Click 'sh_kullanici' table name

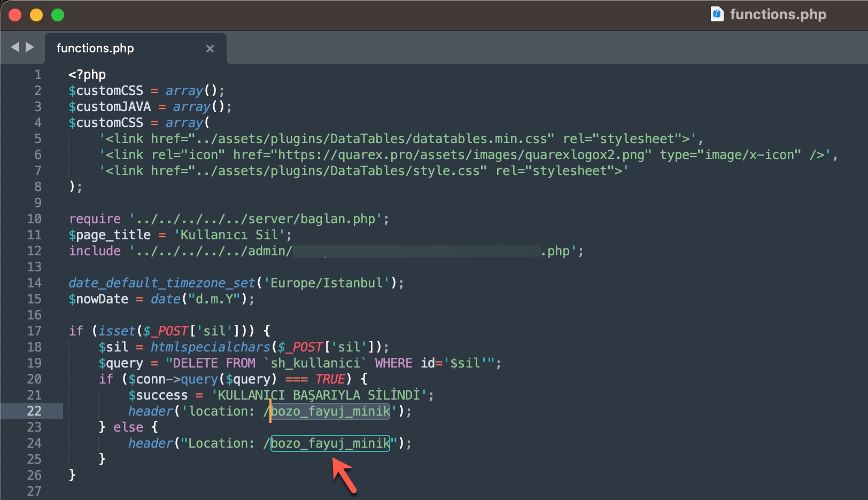315,363
